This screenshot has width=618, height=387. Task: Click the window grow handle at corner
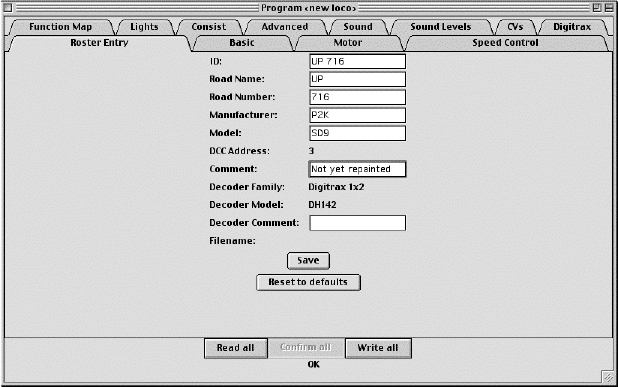pyautogui.click(x=608, y=377)
